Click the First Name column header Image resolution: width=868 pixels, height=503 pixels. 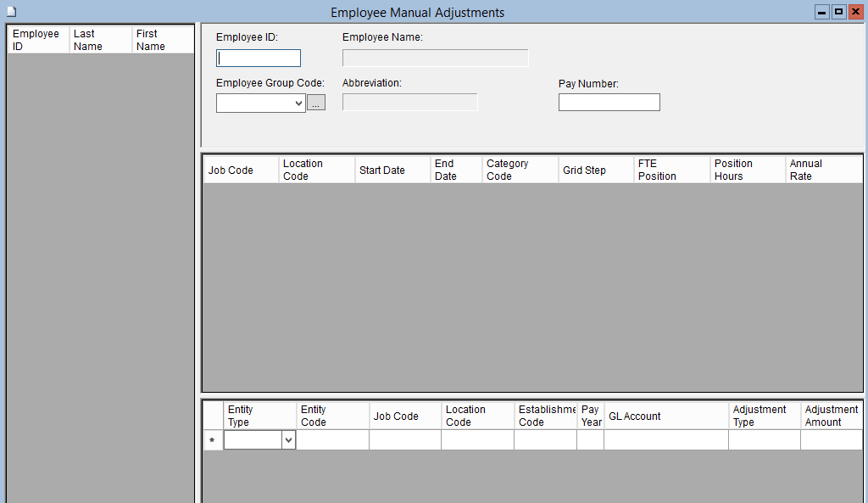[x=162, y=40]
